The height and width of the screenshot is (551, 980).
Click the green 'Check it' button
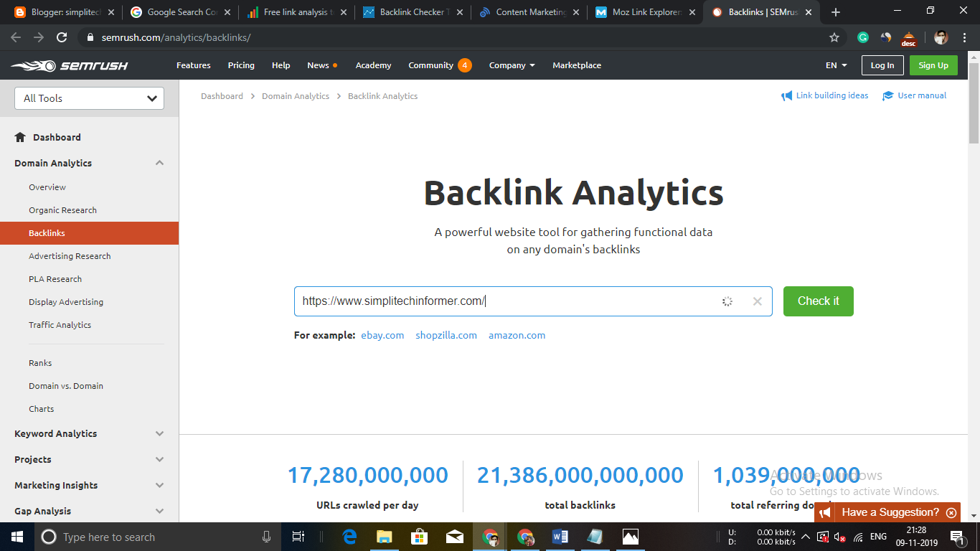[819, 301]
